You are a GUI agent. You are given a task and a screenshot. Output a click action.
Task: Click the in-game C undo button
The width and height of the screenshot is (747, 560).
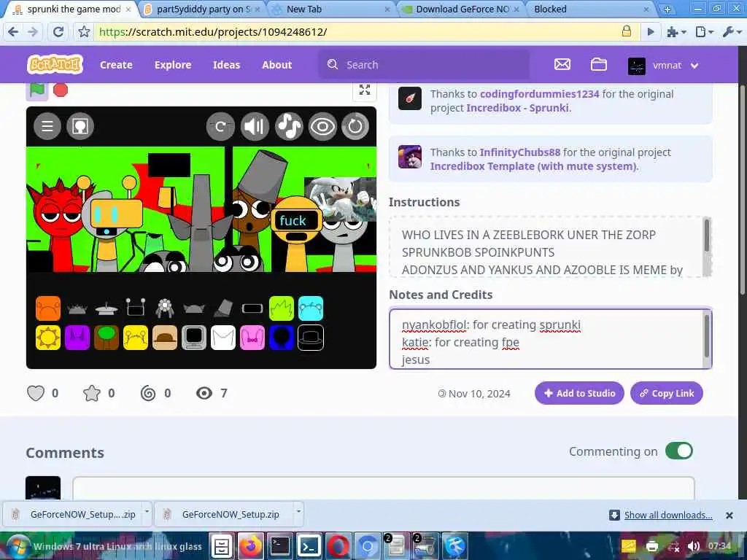220,127
